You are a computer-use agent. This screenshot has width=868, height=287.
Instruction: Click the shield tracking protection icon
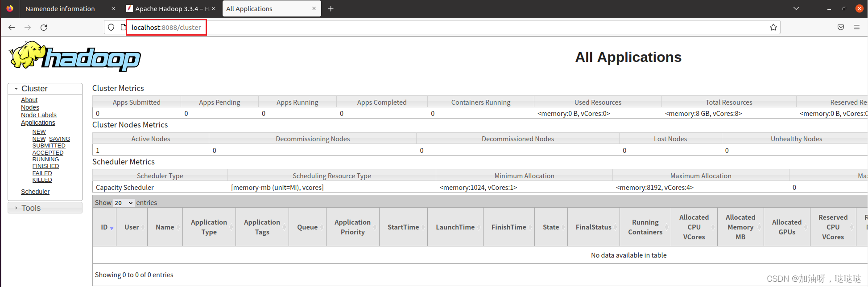[111, 28]
